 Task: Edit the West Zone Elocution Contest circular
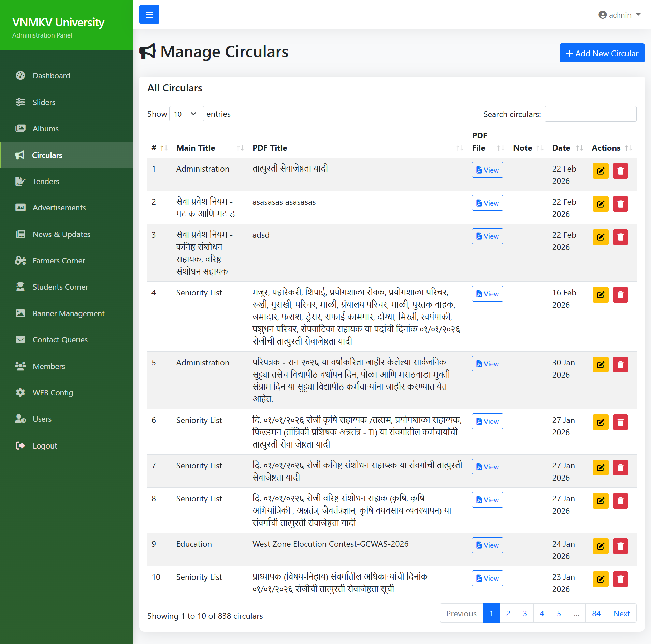pos(600,546)
